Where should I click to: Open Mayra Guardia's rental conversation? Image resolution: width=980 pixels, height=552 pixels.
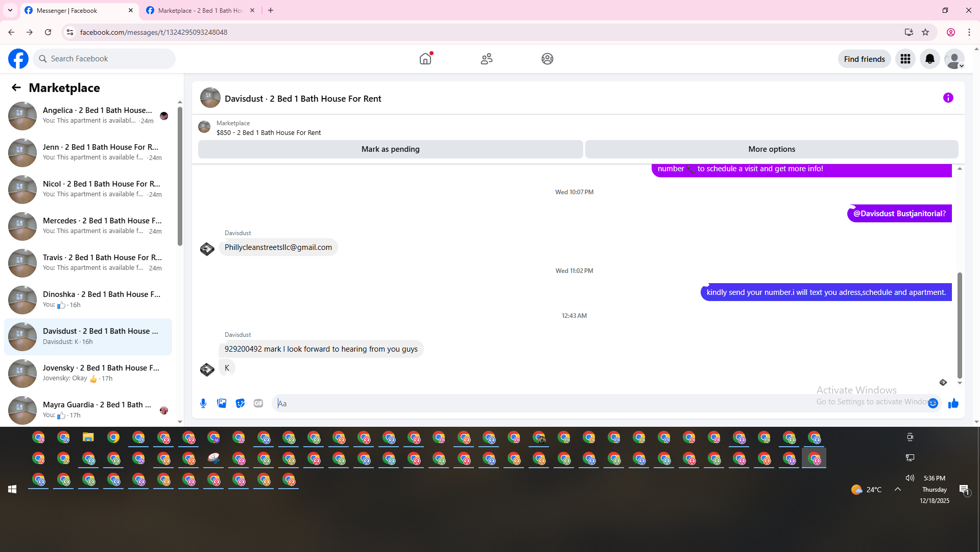tap(88, 410)
